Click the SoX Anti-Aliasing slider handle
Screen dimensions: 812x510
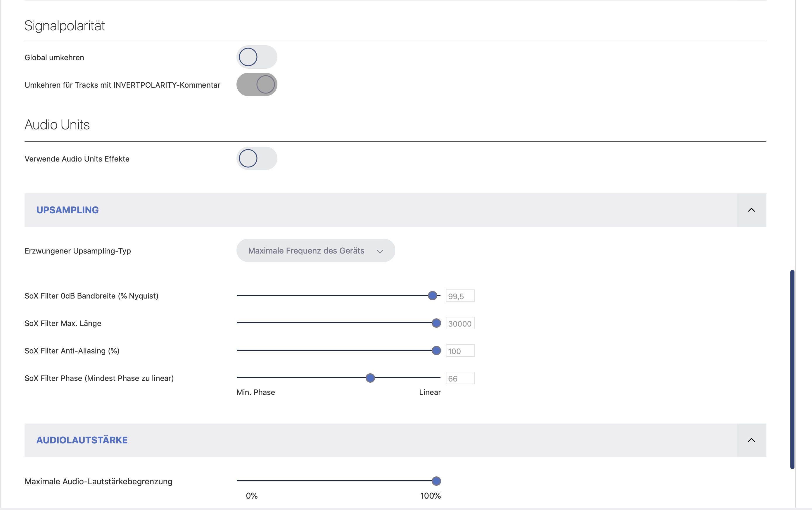(436, 351)
